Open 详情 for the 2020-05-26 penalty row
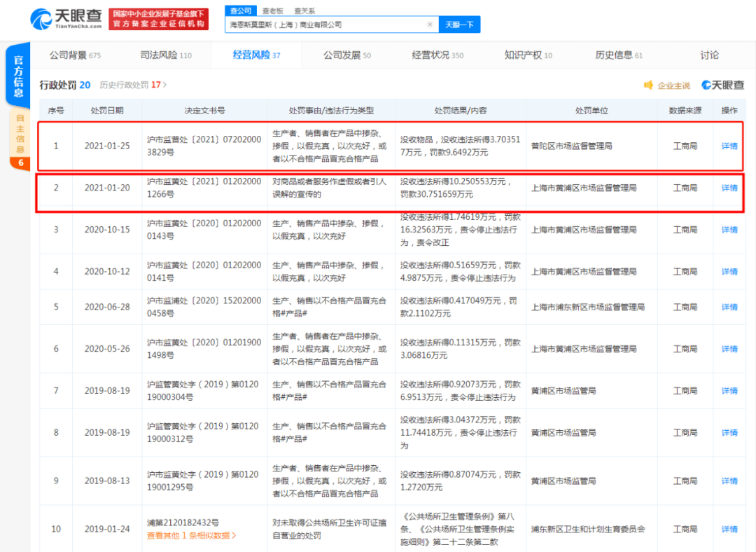The width and height of the screenshot is (756, 552). point(729,349)
